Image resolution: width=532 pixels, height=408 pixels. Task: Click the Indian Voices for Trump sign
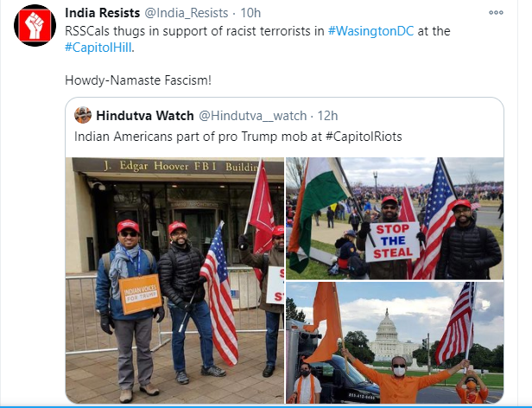140,294
